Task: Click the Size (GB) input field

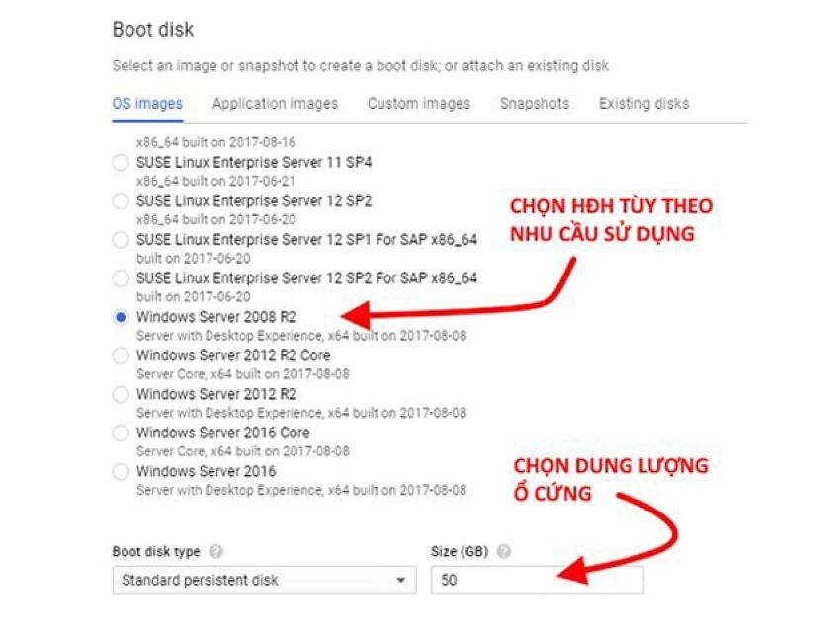Action: [x=537, y=580]
